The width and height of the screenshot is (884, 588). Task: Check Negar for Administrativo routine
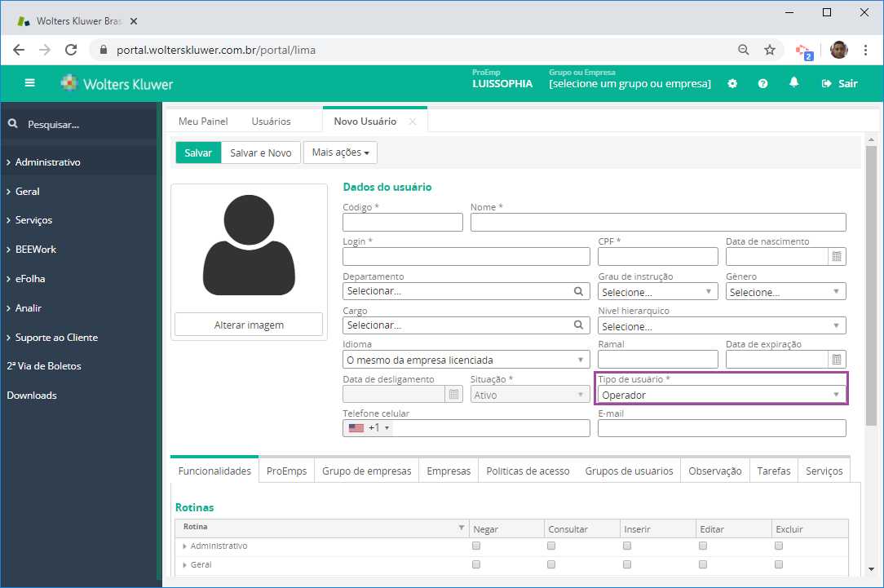pyautogui.click(x=476, y=546)
